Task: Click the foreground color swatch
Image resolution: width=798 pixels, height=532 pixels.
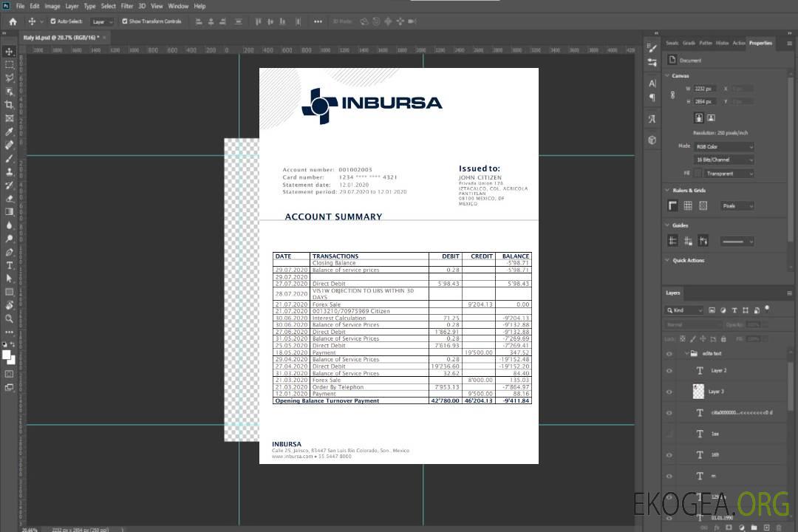Action: (x=7, y=355)
